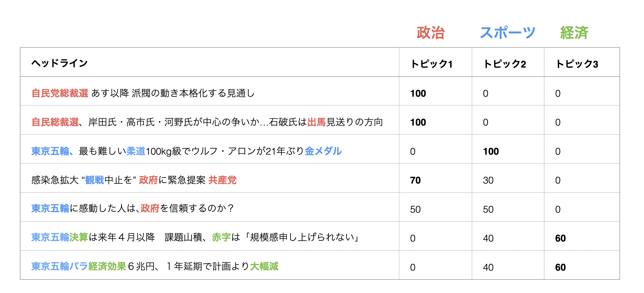The height and width of the screenshot is (293, 644).
Task: Select the トピック1 column header
Action: [431, 64]
